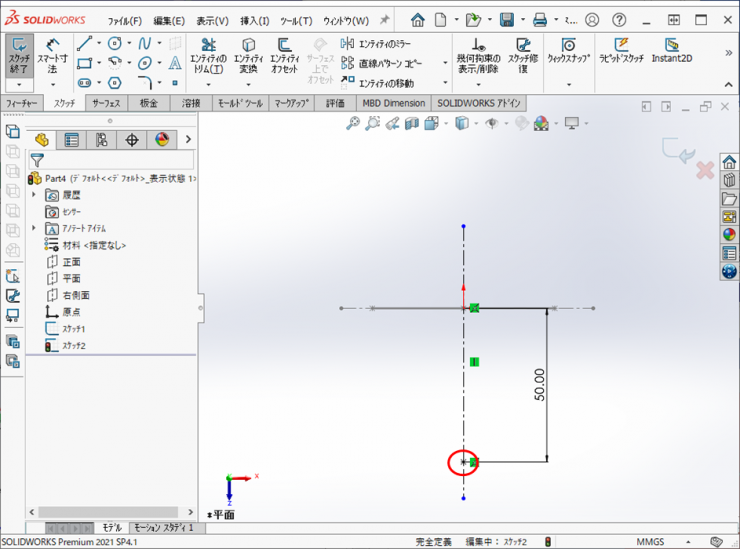Image resolution: width=740 pixels, height=549 pixels.
Task: Toggle Quick Snaps (クイックスナップ) on
Action: coord(568,51)
